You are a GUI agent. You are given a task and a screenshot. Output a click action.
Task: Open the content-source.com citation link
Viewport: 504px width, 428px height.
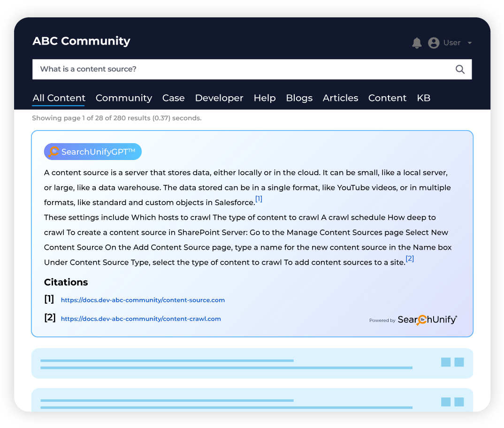click(143, 300)
